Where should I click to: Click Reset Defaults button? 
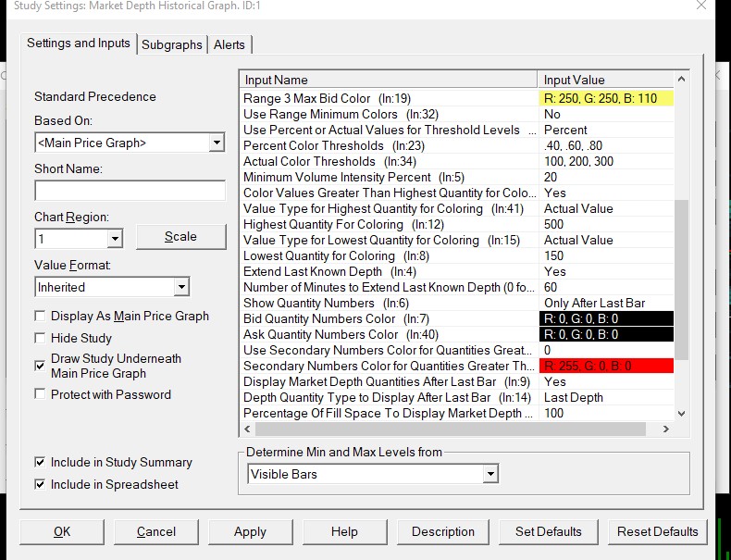point(657,532)
